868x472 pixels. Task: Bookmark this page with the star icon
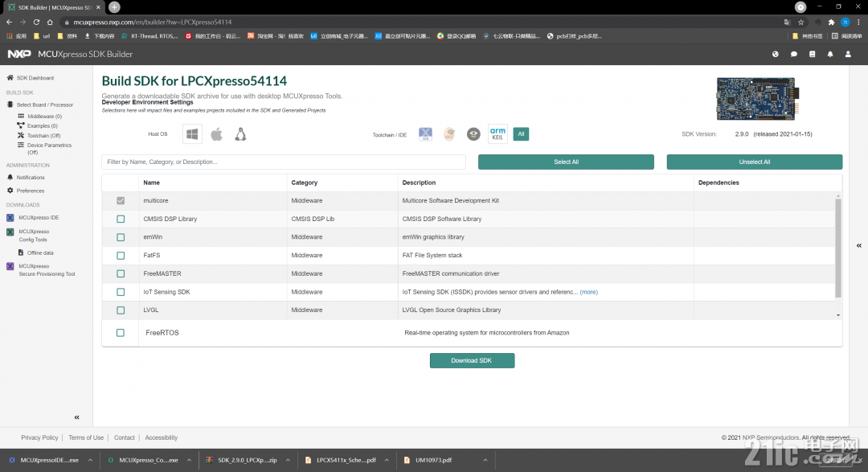click(801, 23)
